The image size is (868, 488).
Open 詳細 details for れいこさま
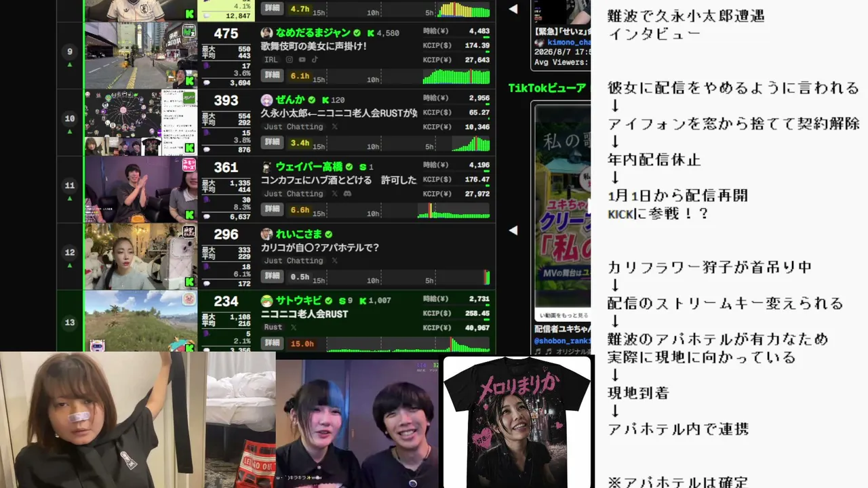coord(273,277)
